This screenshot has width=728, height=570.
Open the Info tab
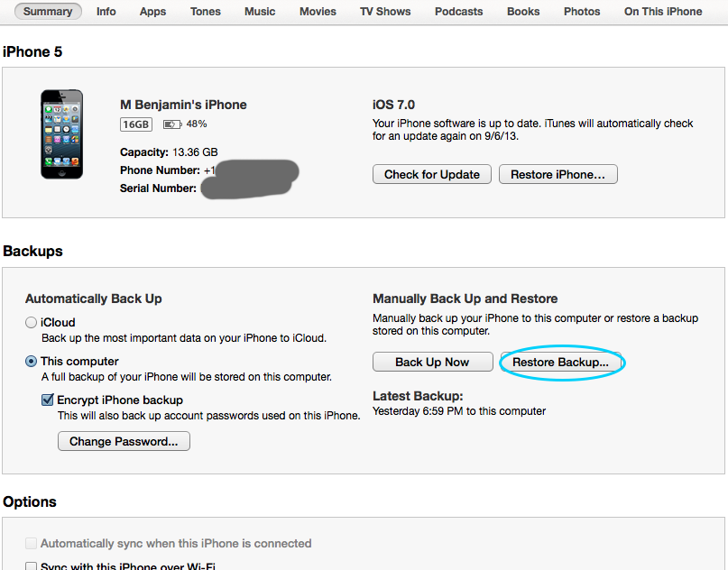pyautogui.click(x=106, y=11)
